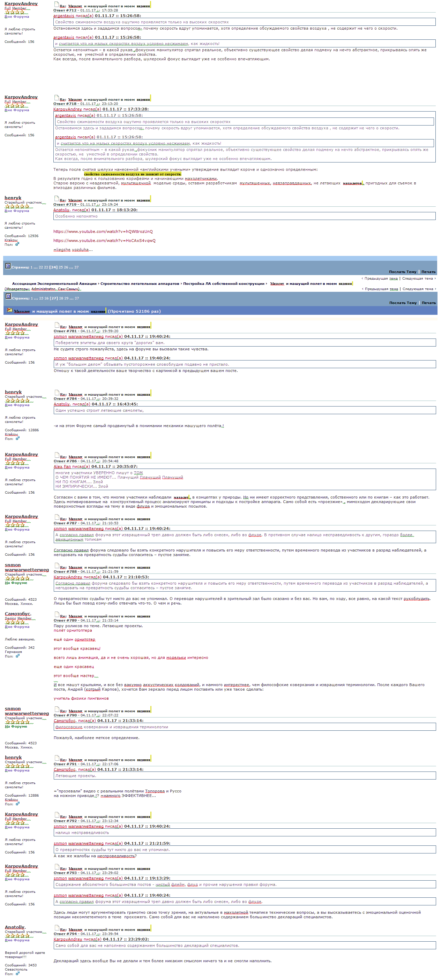Jump to page 28 in the pagination
Screen dimensions: 441x980
pyautogui.click(x=61, y=298)
